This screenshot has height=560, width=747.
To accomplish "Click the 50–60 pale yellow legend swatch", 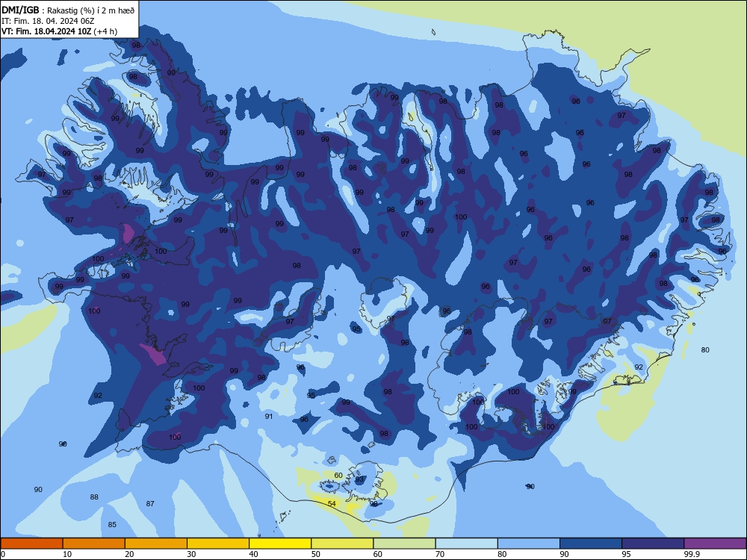I will pos(343,544).
